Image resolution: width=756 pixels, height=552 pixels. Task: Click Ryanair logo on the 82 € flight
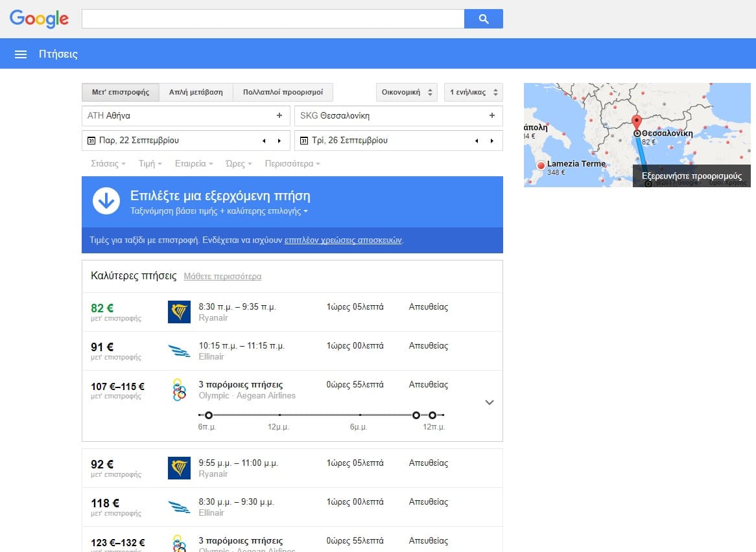click(179, 312)
